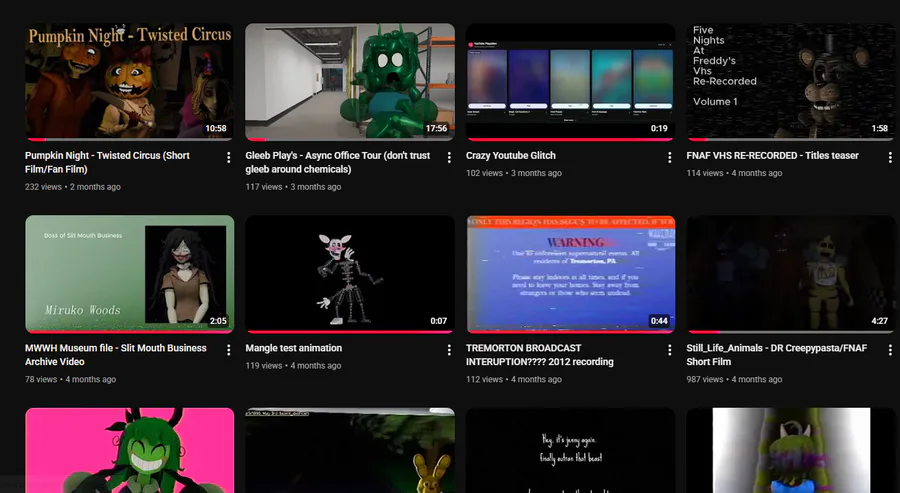Open Crazy Youtube Glitch thumbnail
The width and height of the screenshot is (900, 493).
[x=571, y=81]
